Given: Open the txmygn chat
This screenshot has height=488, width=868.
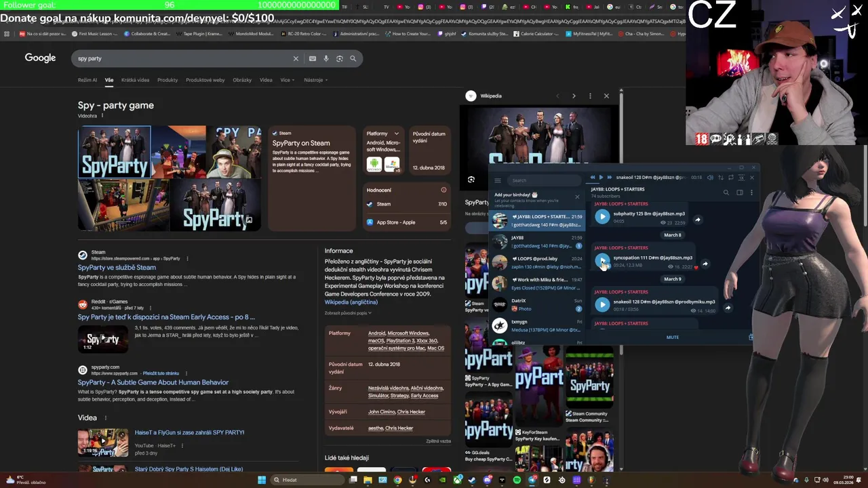Looking at the screenshot, I should [x=536, y=325].
